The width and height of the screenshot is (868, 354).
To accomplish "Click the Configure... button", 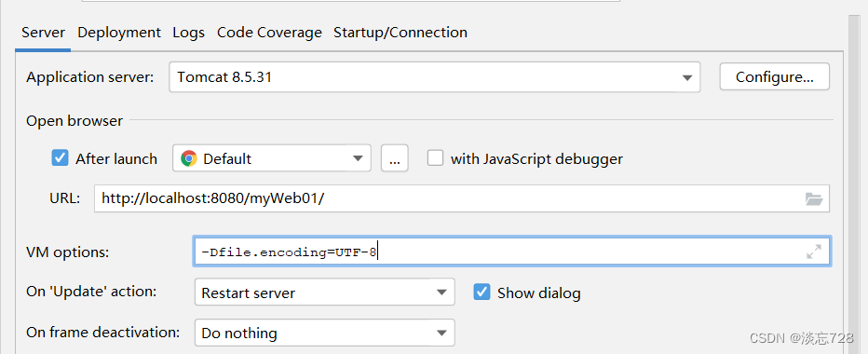I will click(775, 77).
